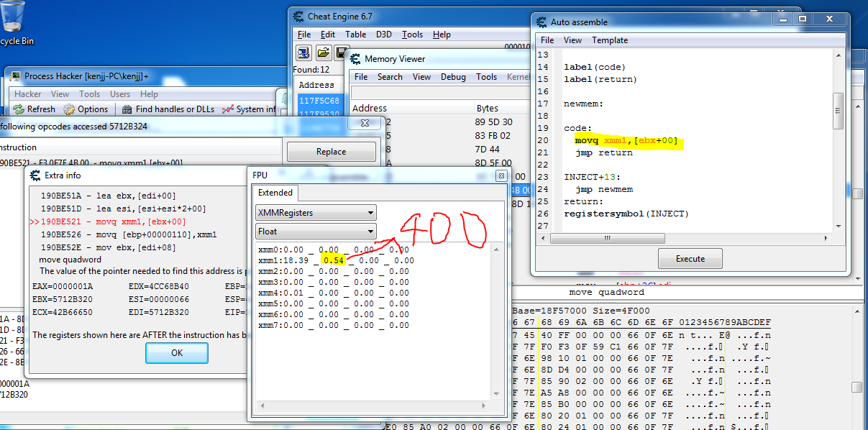Click Auto assemble title bar logo
Screen dimensions: 868x430
click(x=541, y=22)
